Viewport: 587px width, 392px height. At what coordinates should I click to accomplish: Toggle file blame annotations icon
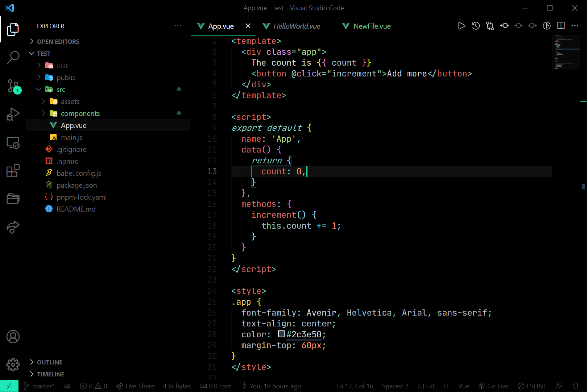pos(547,26)
